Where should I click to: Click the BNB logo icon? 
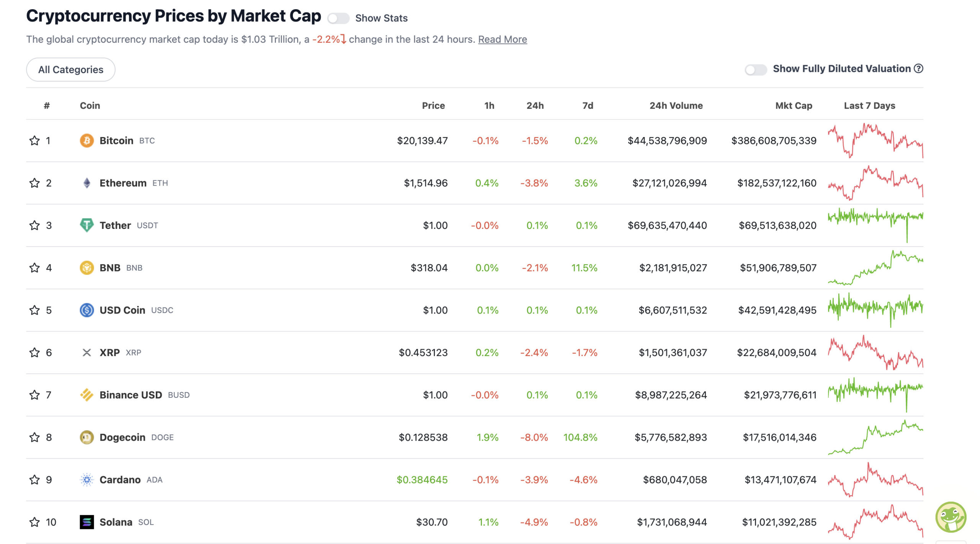[87, 268]
